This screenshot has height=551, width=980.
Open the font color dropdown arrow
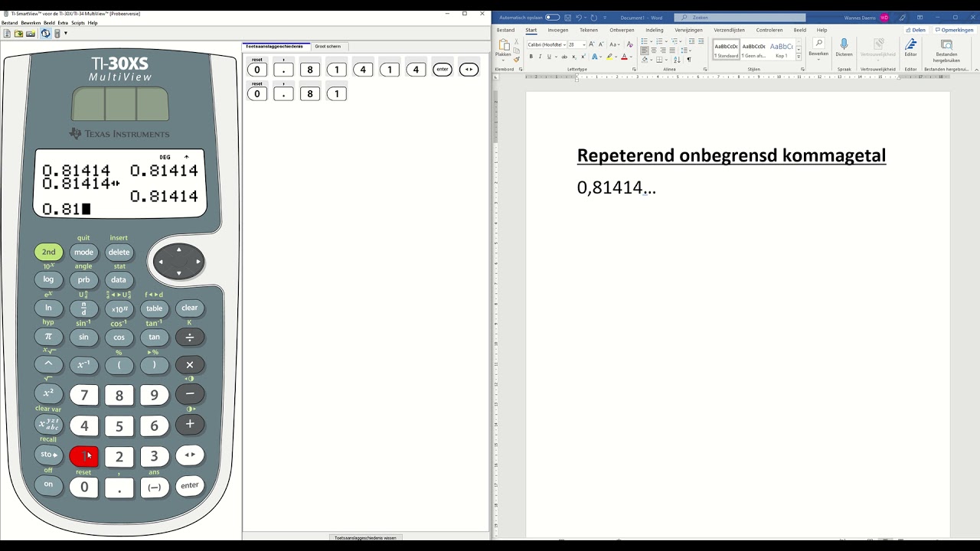[x=631, y=57]
